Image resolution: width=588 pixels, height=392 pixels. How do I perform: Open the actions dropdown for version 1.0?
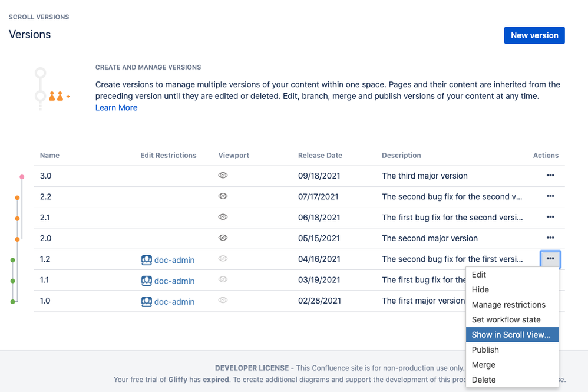(x=550, y=301)
